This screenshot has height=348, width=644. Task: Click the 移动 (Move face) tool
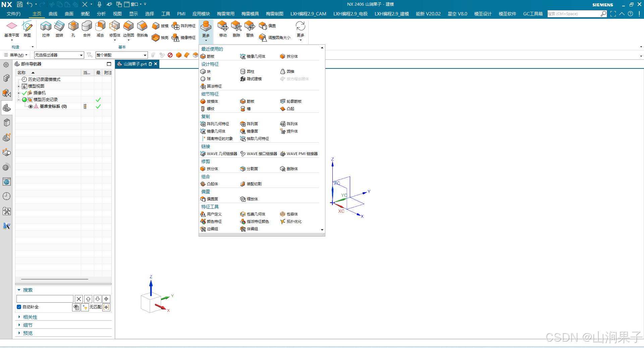(223, 29)
